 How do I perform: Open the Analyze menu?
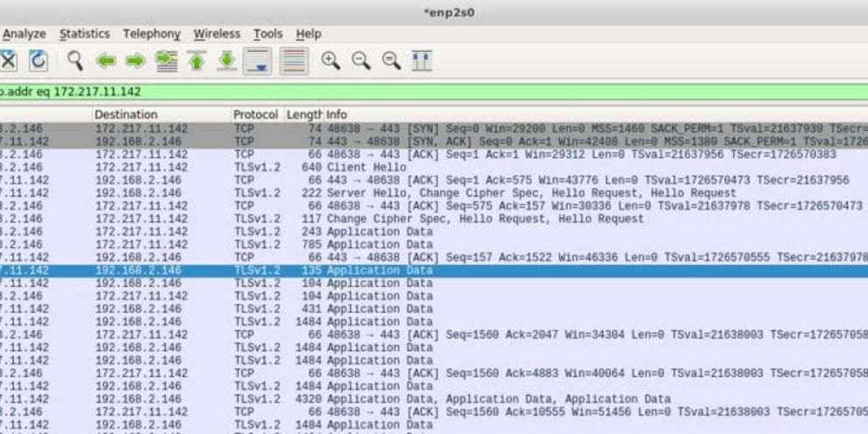click(x=25, y=34)
